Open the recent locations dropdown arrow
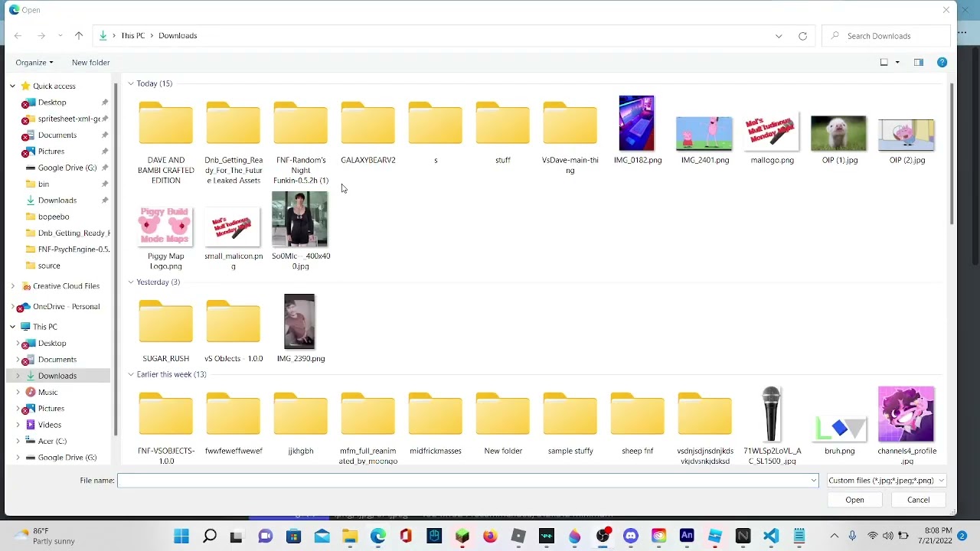Screen dimensions: 980x551 [60, 35]
